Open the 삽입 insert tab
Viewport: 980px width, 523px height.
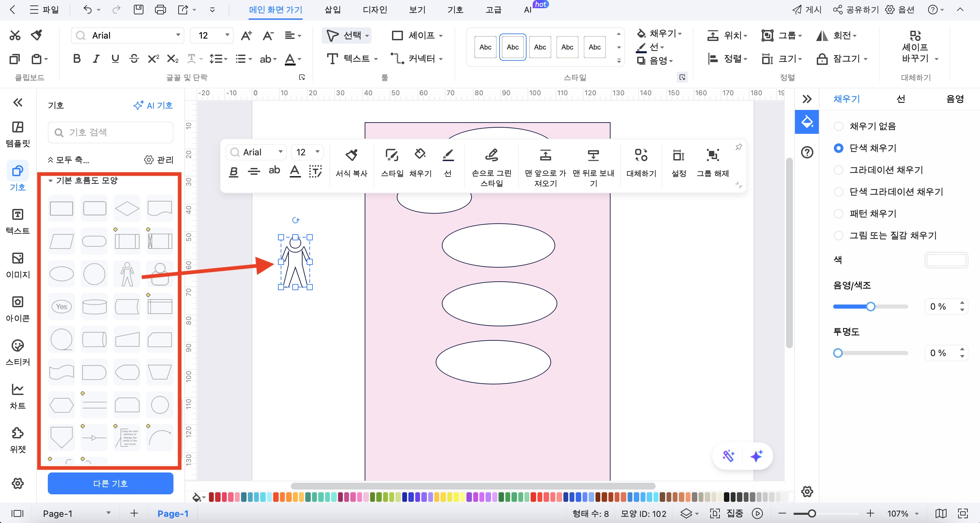pos(332,10)
